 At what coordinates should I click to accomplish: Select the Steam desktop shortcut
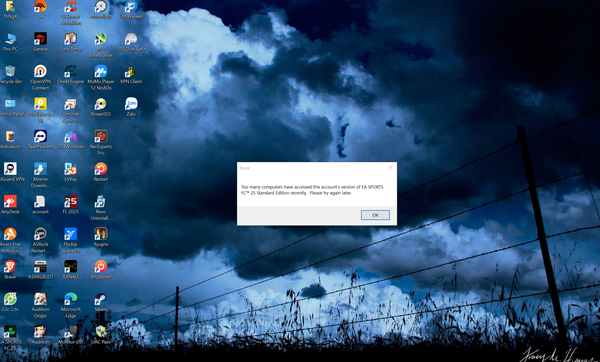(101, 302)
